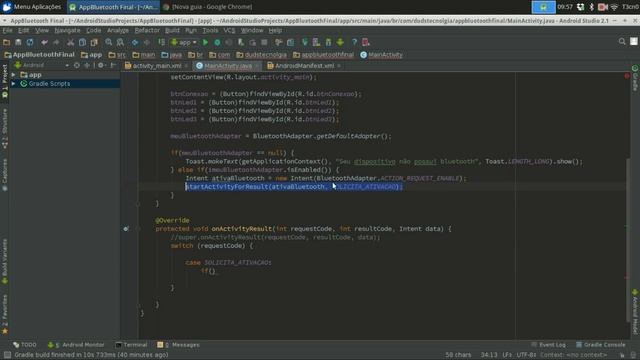
Task: Click the Help question mark icon
Action: click(354, 42)
